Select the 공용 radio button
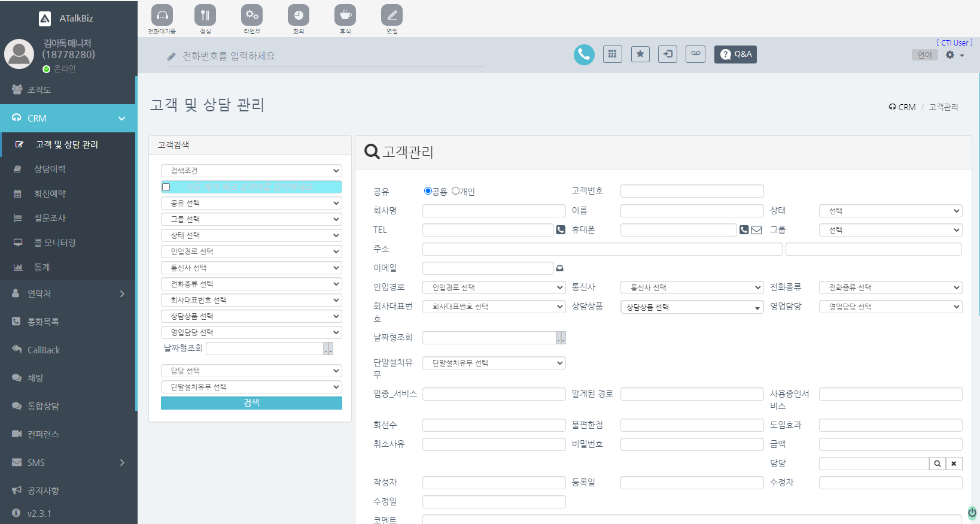This screenshot has width=980, height=524. click(x=428, y=191)
